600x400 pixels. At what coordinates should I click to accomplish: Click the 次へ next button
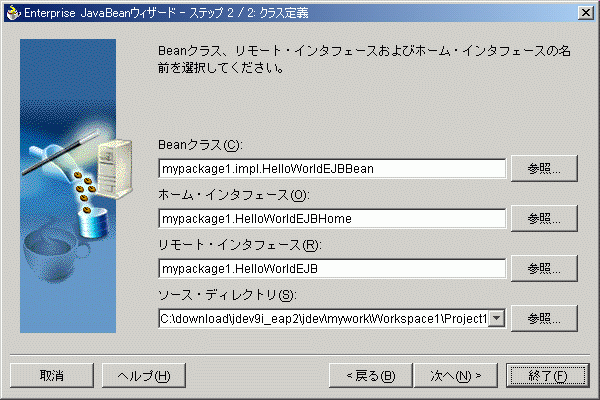coord(456,375)
